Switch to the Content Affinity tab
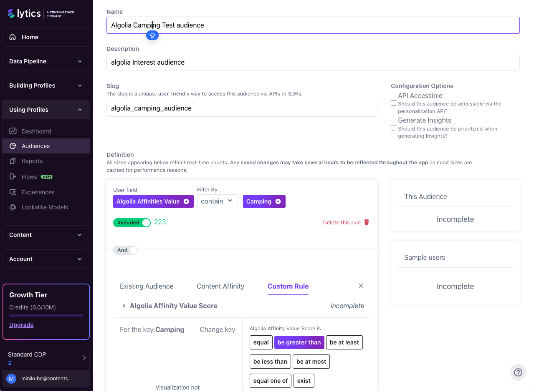 tap(220, 286)
